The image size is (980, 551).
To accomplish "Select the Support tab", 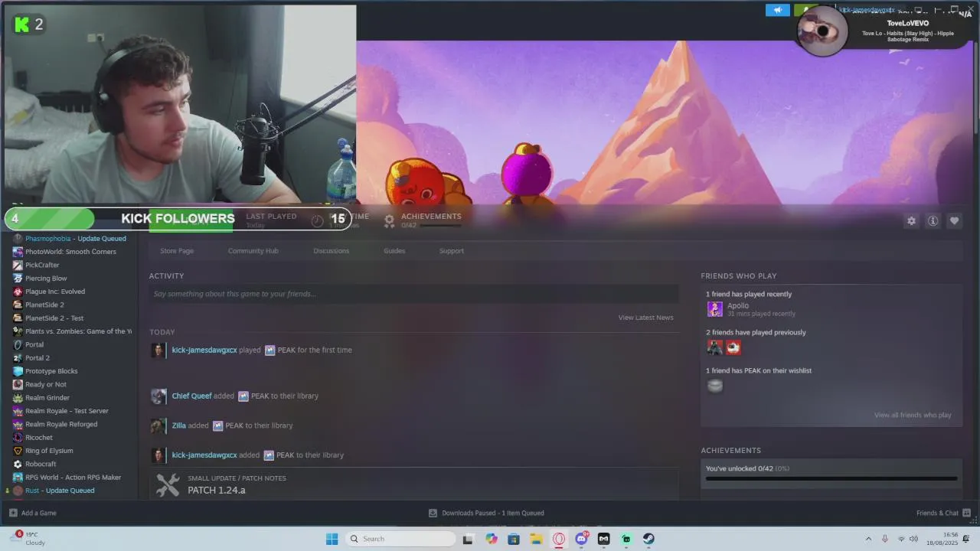I will (x=451, y=251).
